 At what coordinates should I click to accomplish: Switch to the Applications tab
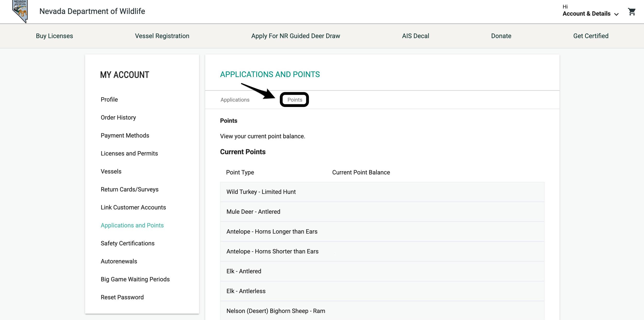pyautogui.click(x=235, y=100)
